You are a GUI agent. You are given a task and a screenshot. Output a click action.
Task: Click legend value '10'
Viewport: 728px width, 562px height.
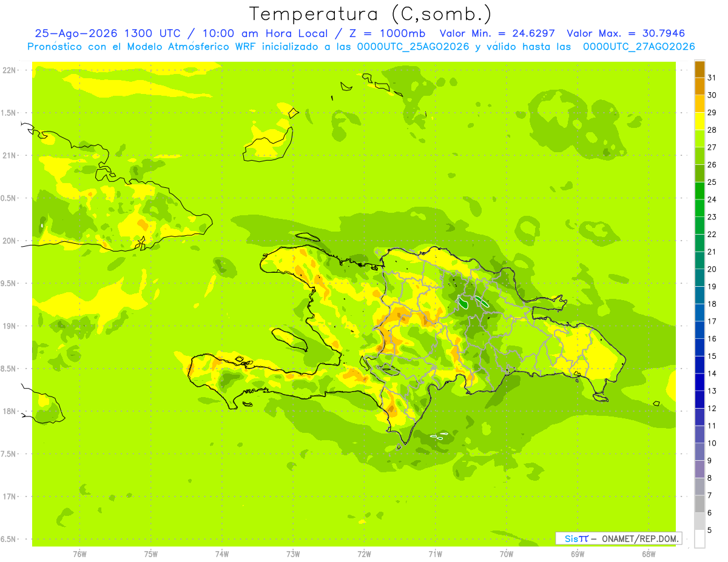pos(712,443)
